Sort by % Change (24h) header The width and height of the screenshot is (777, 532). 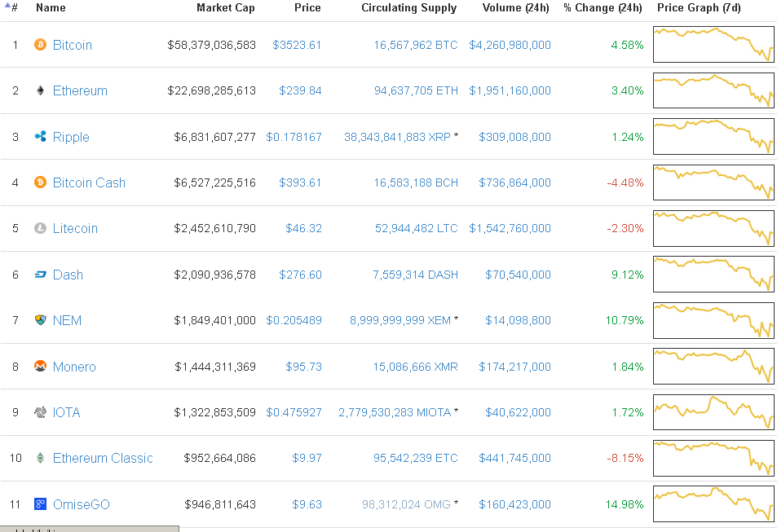603,7
